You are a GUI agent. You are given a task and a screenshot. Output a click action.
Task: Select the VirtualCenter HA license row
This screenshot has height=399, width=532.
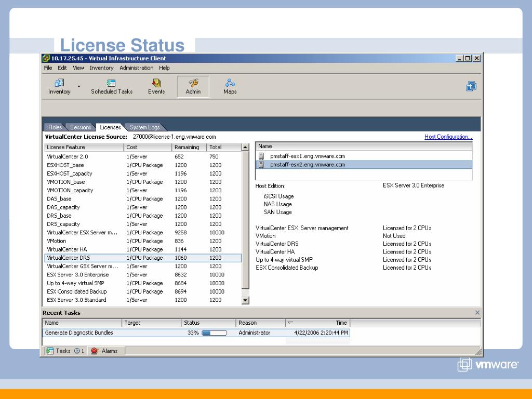tap(143, 249)
